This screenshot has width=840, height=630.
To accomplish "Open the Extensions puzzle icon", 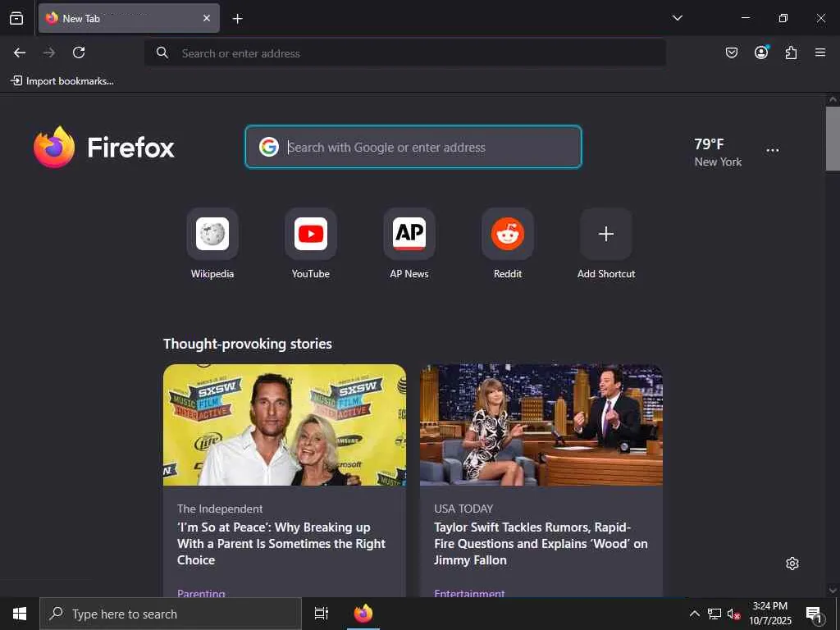I will click(791, 52).
